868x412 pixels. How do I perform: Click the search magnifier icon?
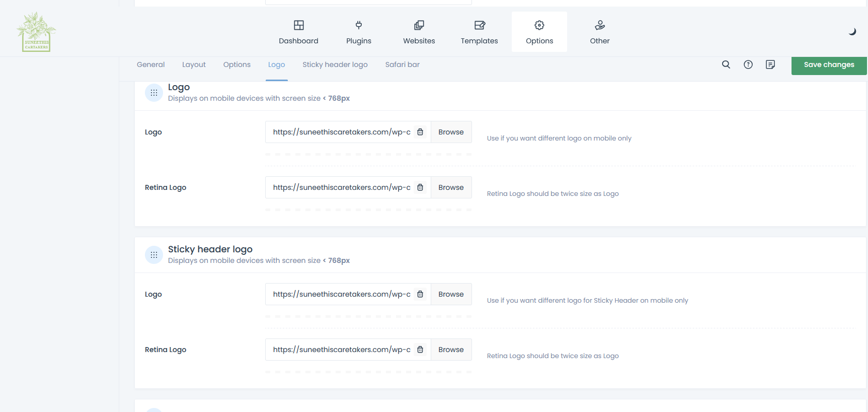click(726, 64)
